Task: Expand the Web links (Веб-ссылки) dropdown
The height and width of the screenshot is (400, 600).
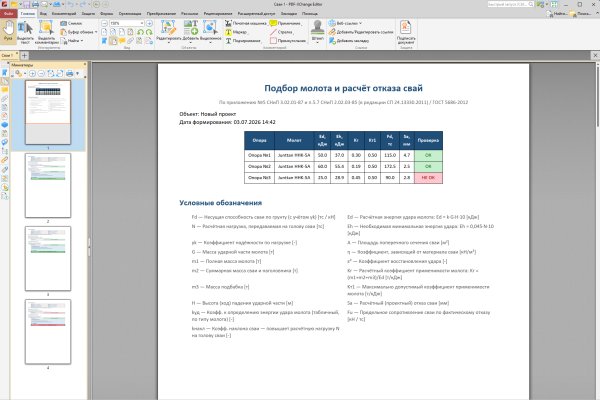Action: click(x=345, y=23)
